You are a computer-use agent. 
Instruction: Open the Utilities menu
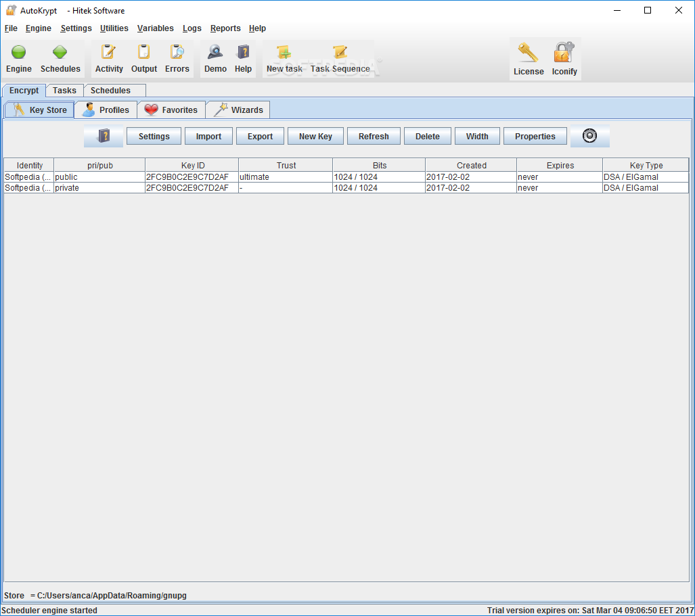coord(114,28)
